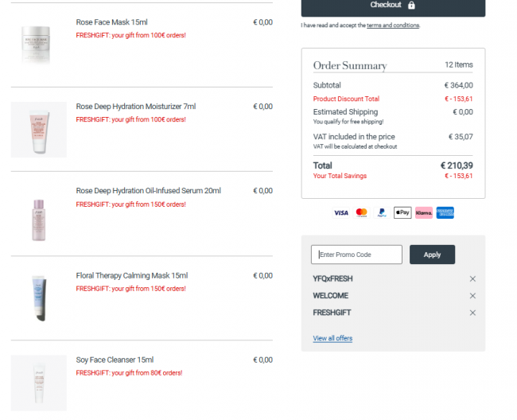Viewport: 517px width, 420px height.
Task: Remove the FRESHGIFT promo code
Action: point(472,313)
